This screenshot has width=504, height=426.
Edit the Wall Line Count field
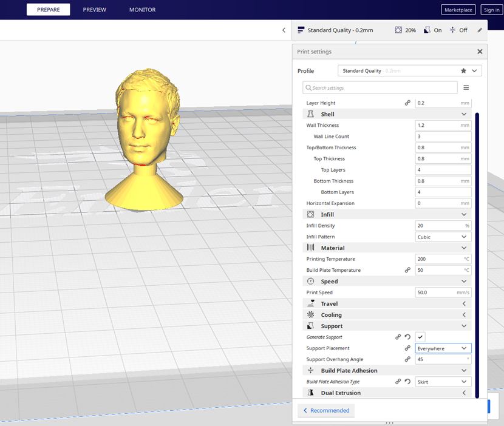(x=443, y=136)
